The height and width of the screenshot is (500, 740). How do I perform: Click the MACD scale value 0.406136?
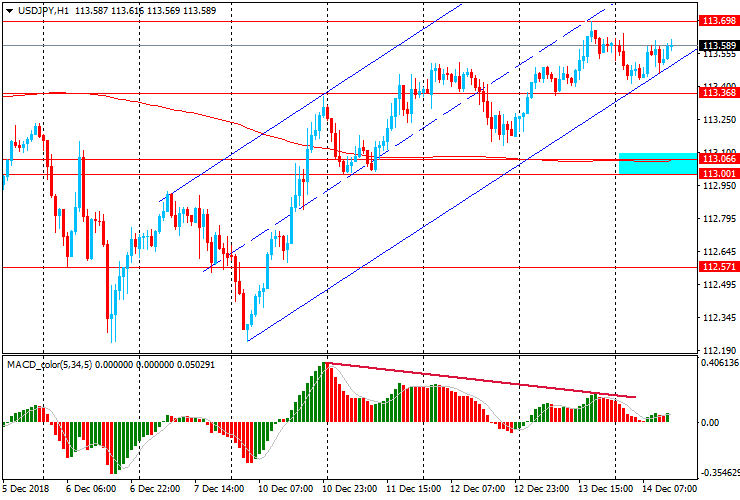tap(720, 363)
